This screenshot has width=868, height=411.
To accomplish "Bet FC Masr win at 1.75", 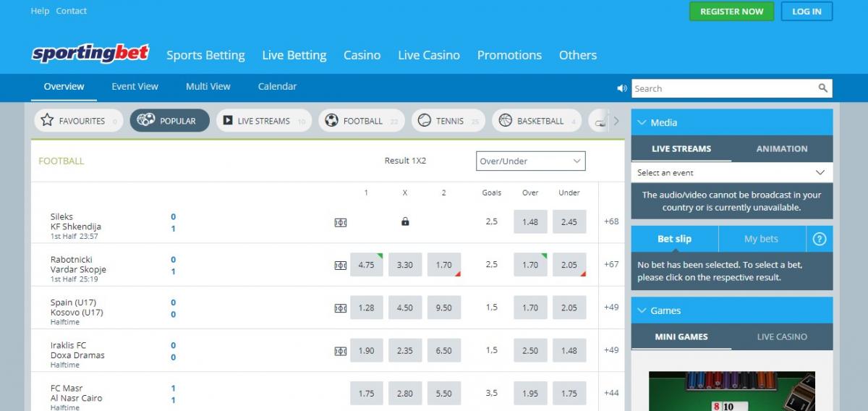I will point(367,394).
